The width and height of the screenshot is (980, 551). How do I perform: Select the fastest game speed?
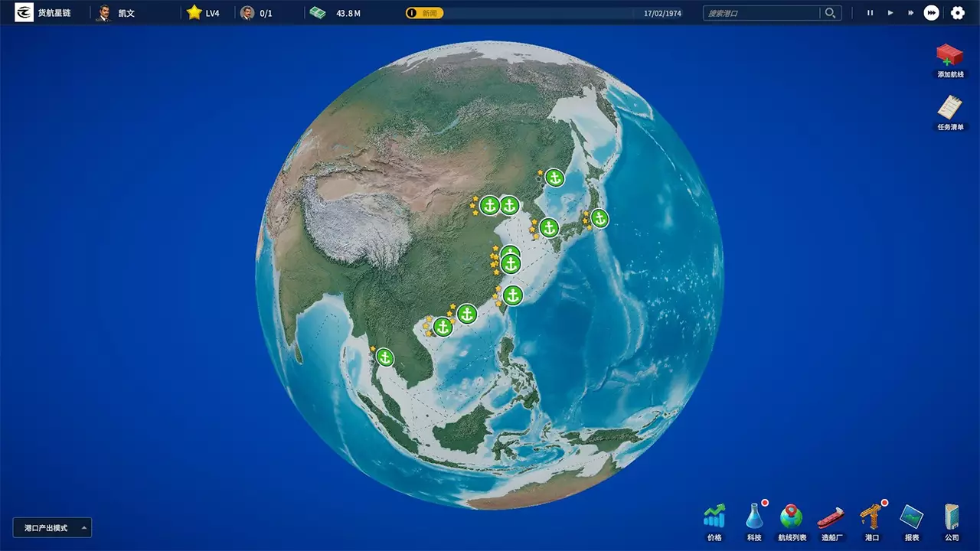click(930, 13)
